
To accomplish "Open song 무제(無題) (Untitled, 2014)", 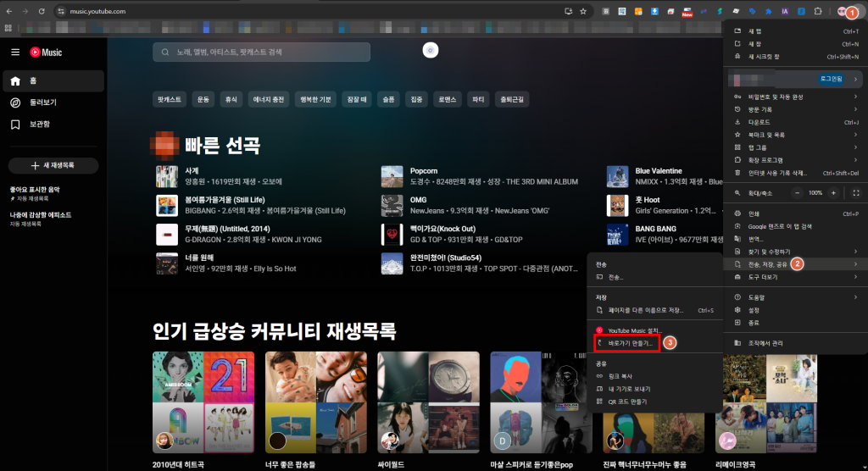I will pos(227,229).
